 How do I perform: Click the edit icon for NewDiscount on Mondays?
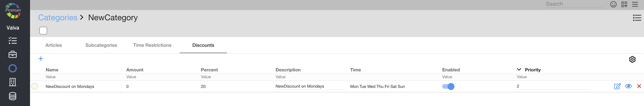(x=617, y=86)
